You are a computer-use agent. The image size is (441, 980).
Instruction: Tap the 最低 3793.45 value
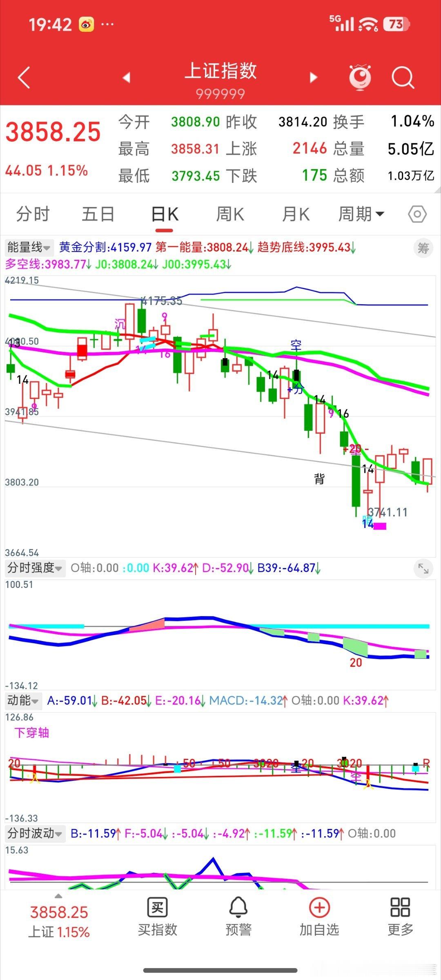tap(196, 176)
